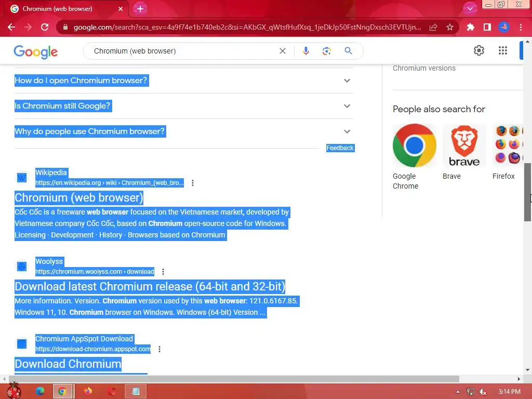Click the scroll right arrow
Viewport: 532px width, 399px height.
[519, 379]
